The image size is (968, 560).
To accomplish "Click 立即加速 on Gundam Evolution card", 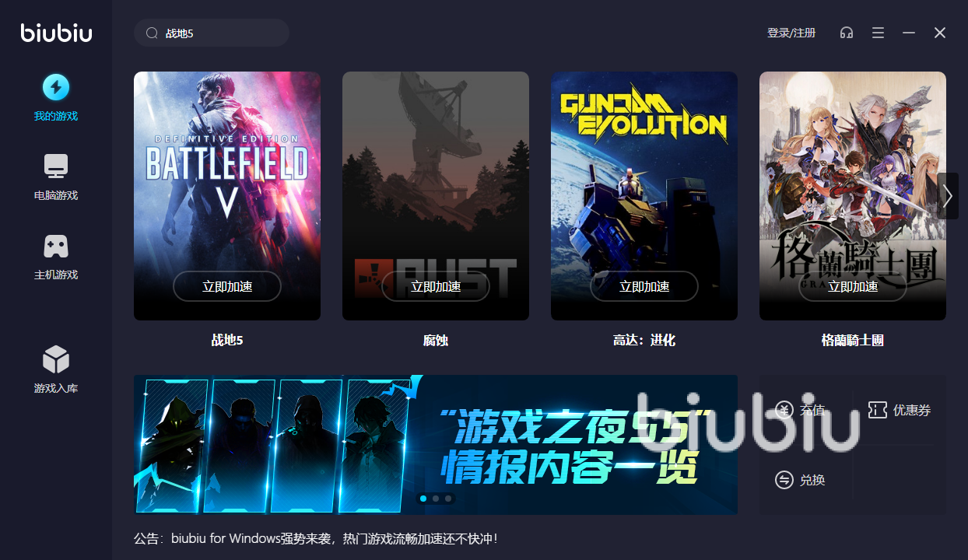I will (644, 286).
